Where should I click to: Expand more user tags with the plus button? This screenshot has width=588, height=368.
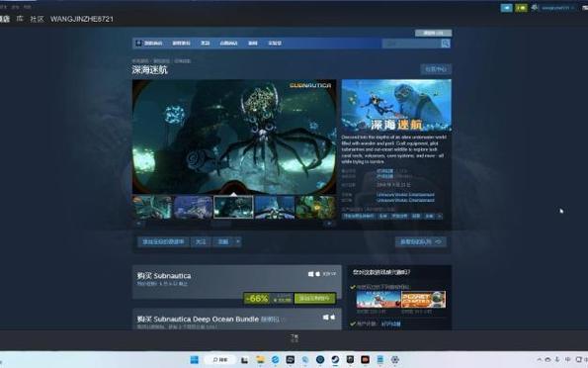440,217
